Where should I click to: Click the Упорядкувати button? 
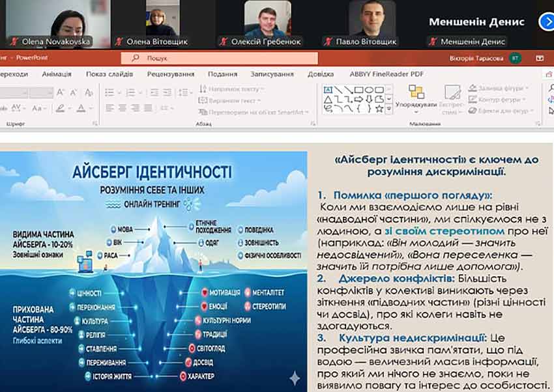tap(416, 98)
